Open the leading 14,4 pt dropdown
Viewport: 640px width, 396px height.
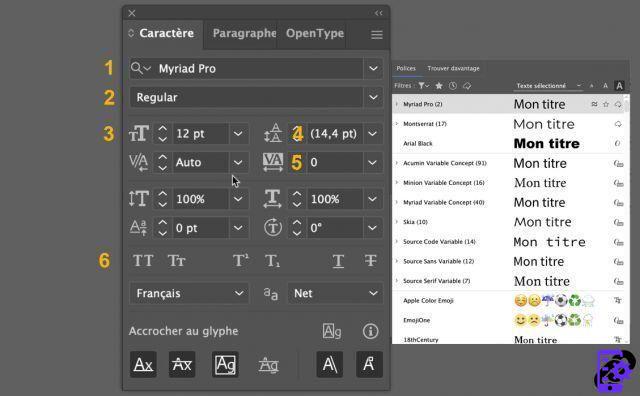point(372,133)
